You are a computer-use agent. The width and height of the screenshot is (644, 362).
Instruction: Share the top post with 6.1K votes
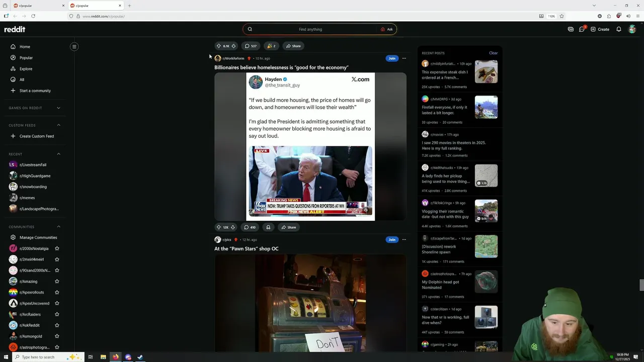(293, 46)
